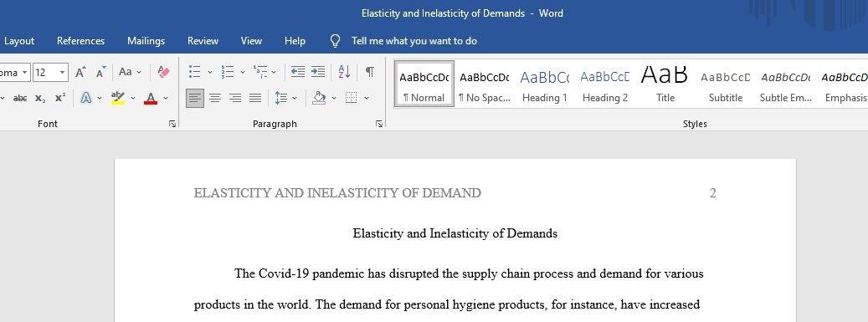Apply the Heading 2 style
The height and width of the screenshot is (322, 868).
point(605,84)
